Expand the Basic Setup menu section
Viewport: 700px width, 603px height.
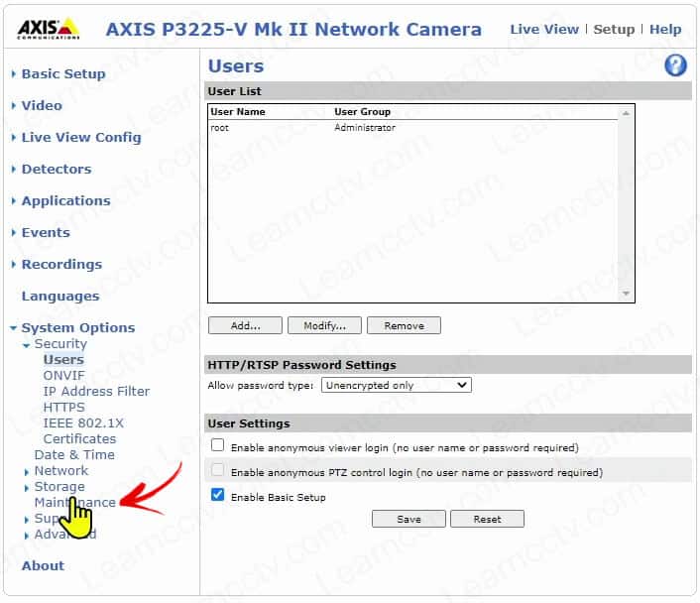63,73
